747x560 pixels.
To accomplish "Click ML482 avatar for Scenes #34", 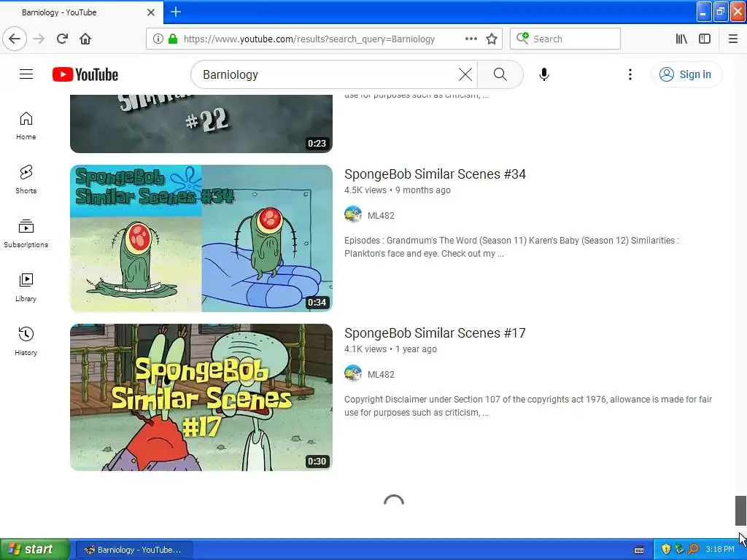I will (x=353, y=215).
